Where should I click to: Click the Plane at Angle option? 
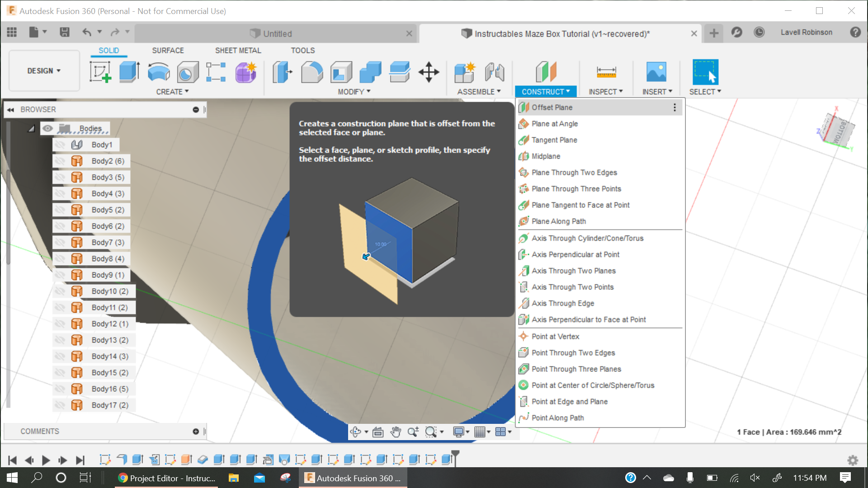click(x=554, y=123)
